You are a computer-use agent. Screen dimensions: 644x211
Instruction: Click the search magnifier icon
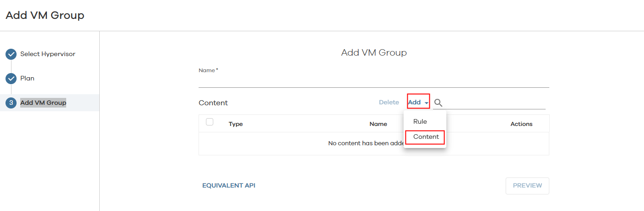(438, 103)
